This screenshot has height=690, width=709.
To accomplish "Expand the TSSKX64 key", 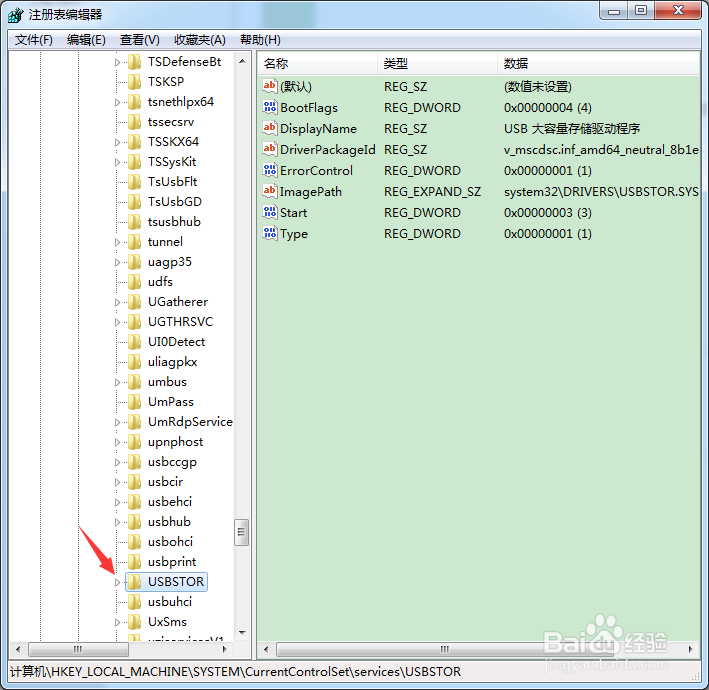I will click(117, 142).
